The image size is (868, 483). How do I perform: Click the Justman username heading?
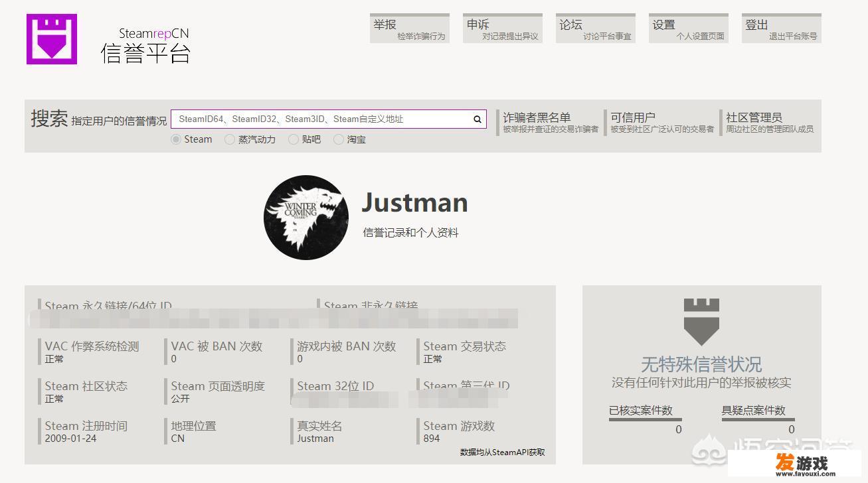(x=415, y=203)
